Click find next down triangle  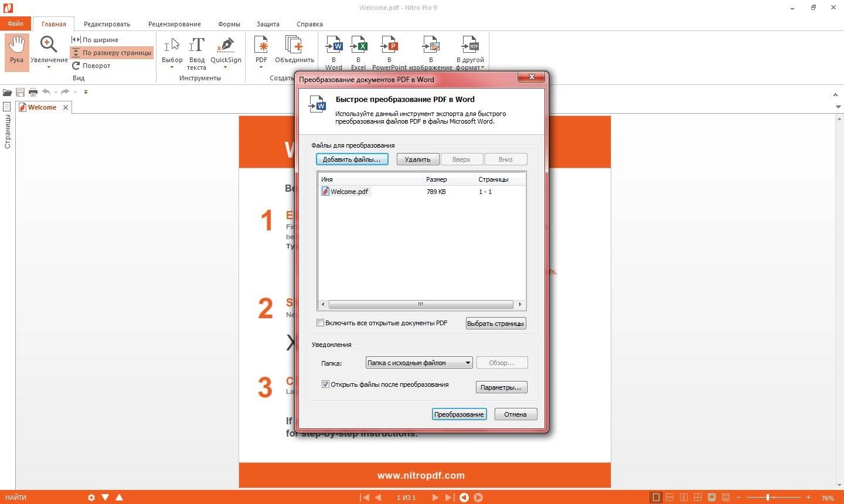(105, 498)
